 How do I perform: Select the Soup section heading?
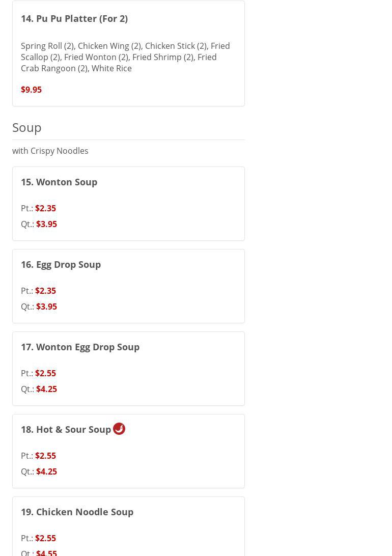27,127
